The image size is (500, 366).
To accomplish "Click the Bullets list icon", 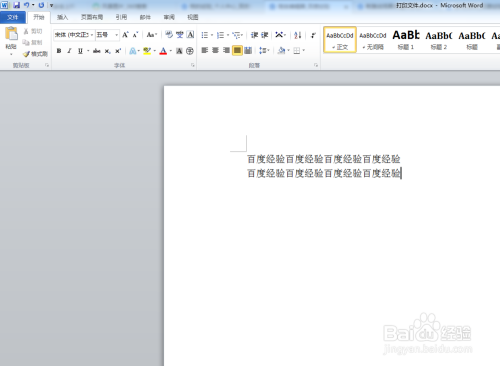I will (205, 35).
